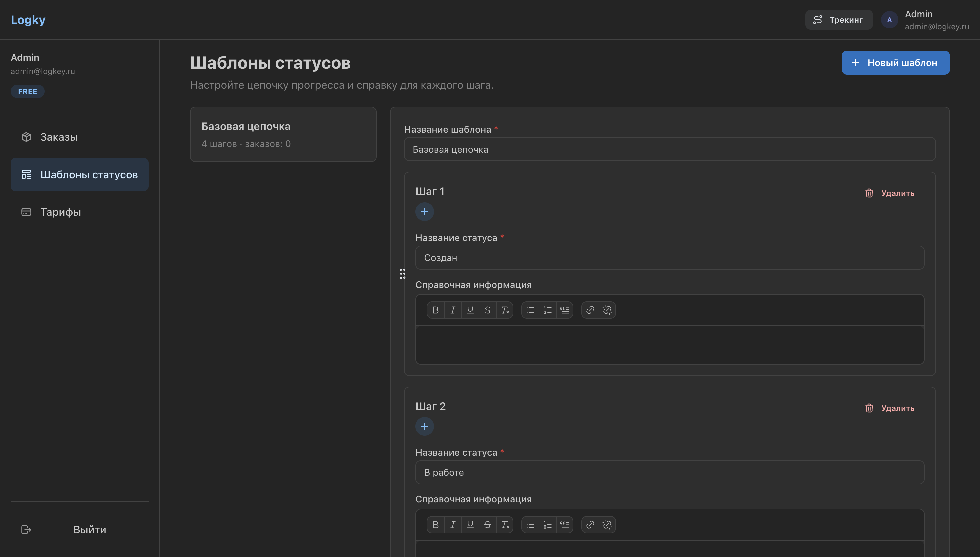Insert numbered list in Шаг 2 editor
The height and width of the screenshot is (557, 980).
(547, 525)
